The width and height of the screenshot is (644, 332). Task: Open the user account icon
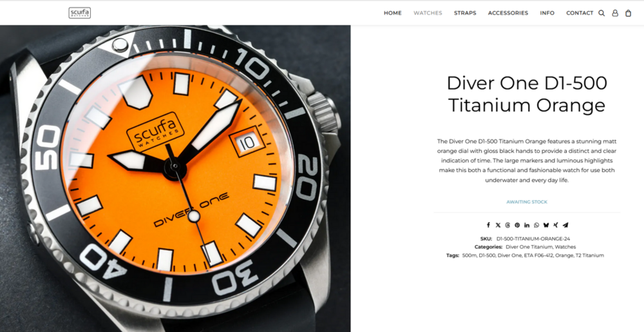click(615, 13)
